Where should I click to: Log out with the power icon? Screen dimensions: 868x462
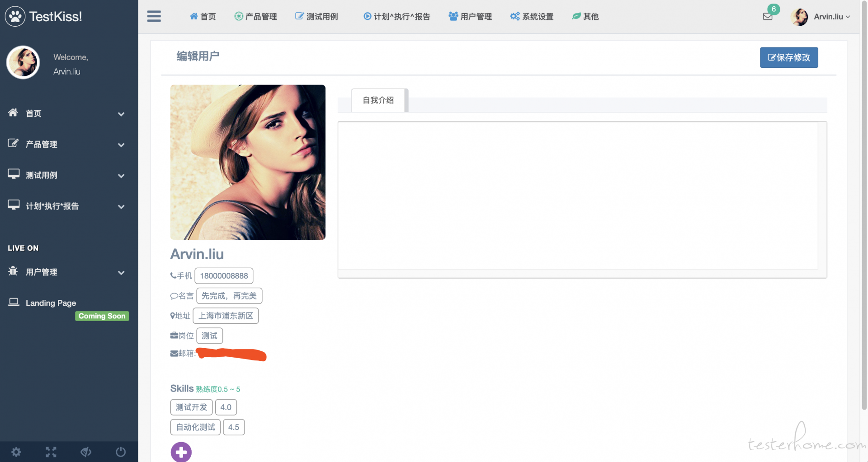coord(121,452)
